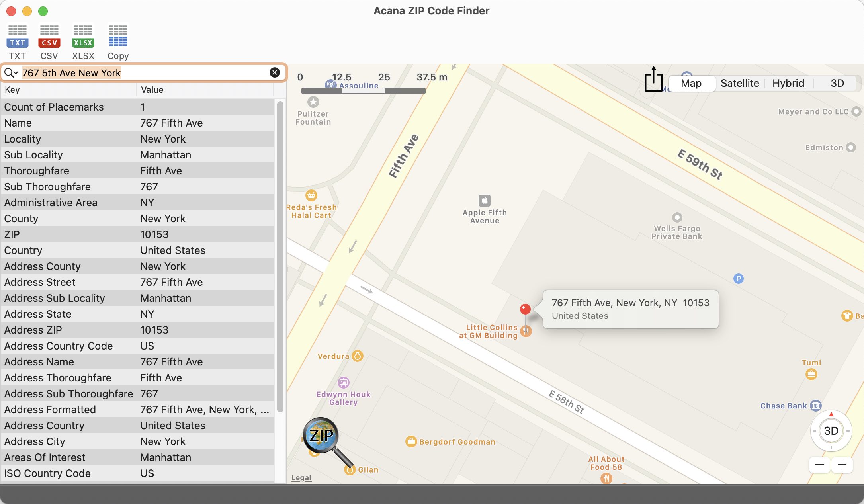
Task: Select the Address Country Code row
Action: point(137,346)
